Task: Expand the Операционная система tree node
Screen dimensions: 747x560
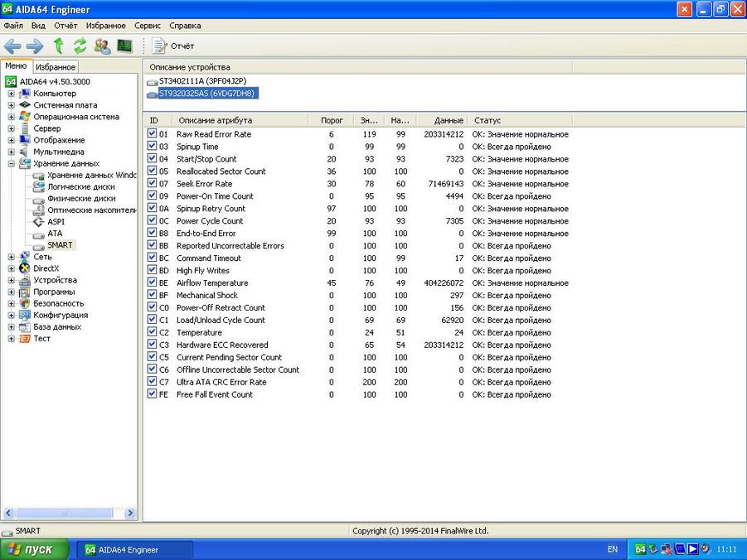Action: click(x=11, y=117)
